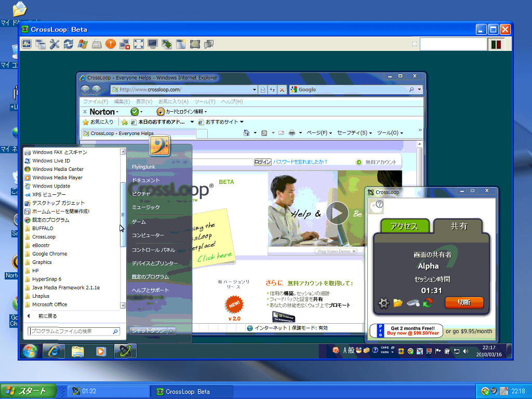532x399 pixels.
Task: Click the tools wrench icon in CrossLoop Beta toolbar
Action: 54,44
